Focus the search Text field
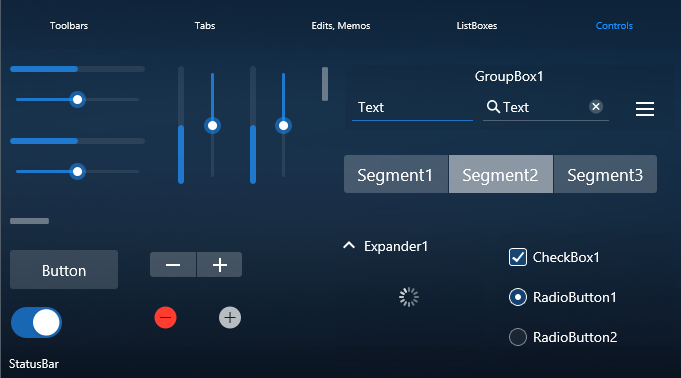 point(545,108)
